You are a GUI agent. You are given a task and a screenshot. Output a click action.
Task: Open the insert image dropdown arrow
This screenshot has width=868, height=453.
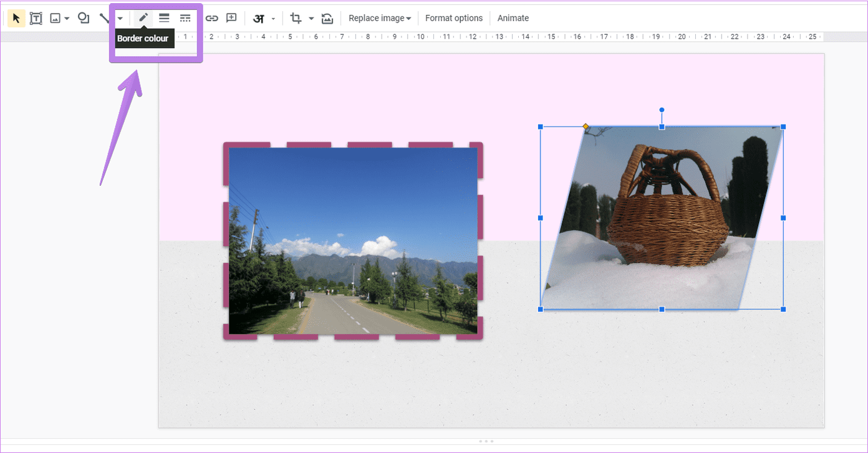(67, 19)
